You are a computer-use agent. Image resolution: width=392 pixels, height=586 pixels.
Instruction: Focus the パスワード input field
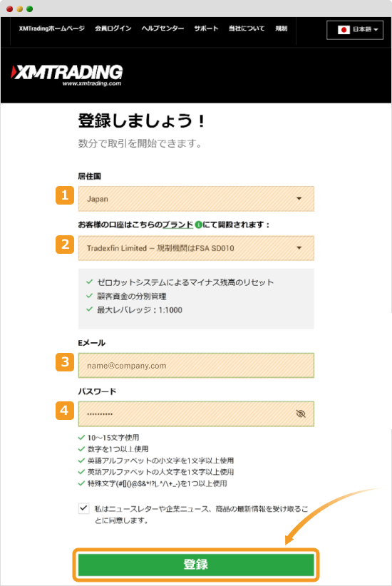coord(196,413)
